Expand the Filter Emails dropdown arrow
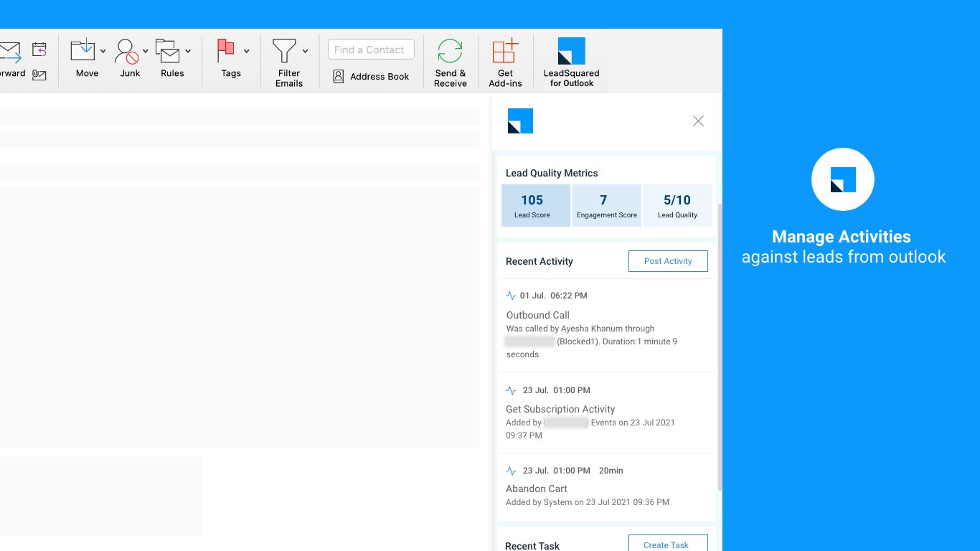The height and width of the screenshot is (551, 980). pyautogui.click(x=305, y=52)
